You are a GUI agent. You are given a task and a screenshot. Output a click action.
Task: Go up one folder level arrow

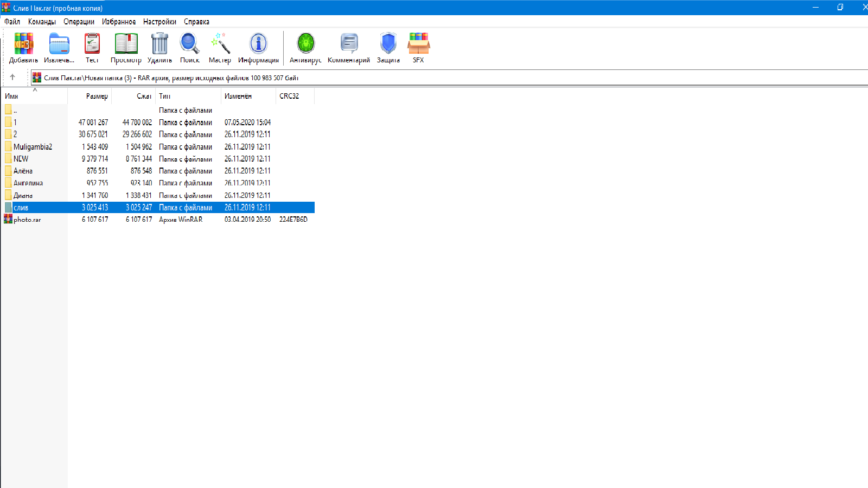tap(12, 77)
